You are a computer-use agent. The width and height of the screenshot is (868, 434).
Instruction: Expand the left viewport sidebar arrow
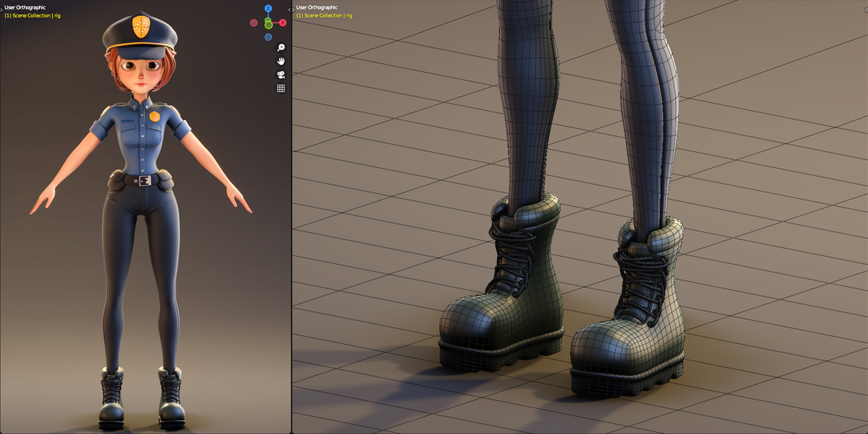pyautogui.click(x=289, y=9)
